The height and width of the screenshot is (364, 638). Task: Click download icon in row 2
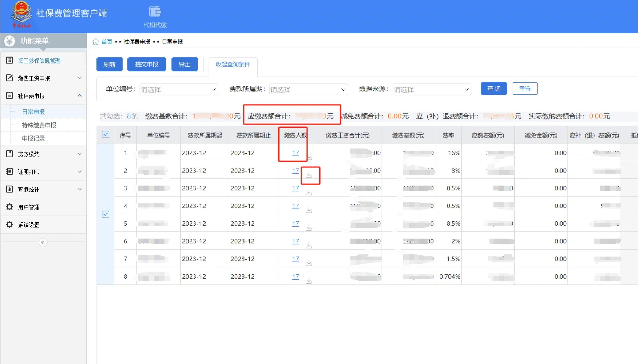point(309,175)
